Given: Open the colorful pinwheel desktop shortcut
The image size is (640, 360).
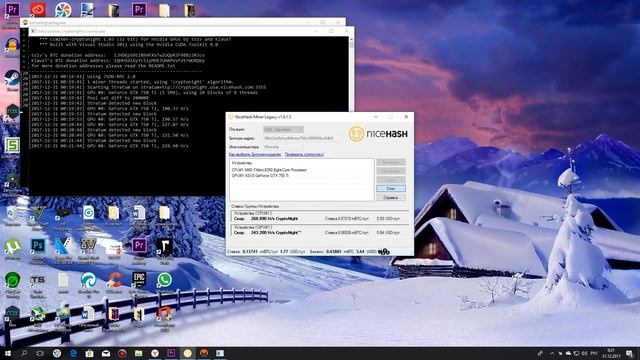Looking at the screenshot, I should (x=63, y=10).
